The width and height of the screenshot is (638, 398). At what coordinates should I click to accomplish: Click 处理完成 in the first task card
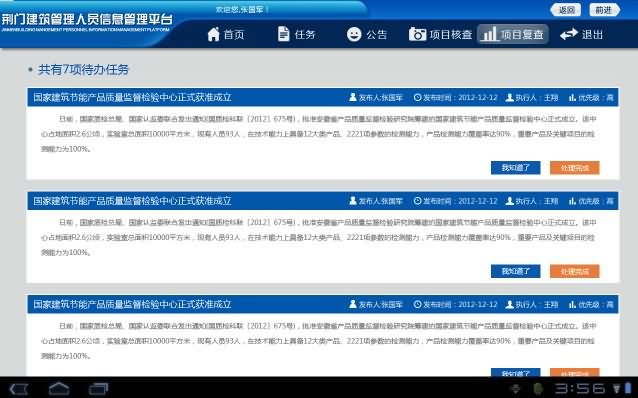(x=575, y=168)
